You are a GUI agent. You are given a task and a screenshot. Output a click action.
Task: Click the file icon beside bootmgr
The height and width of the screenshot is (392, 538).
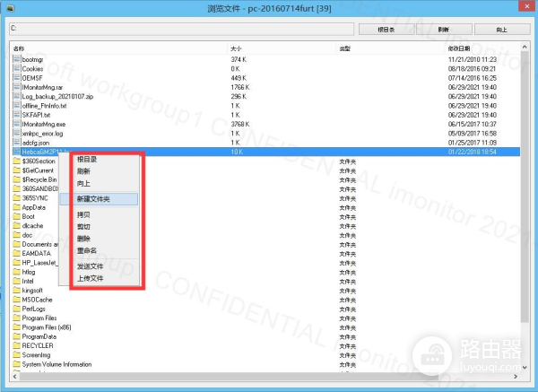[x=16, y=59]
